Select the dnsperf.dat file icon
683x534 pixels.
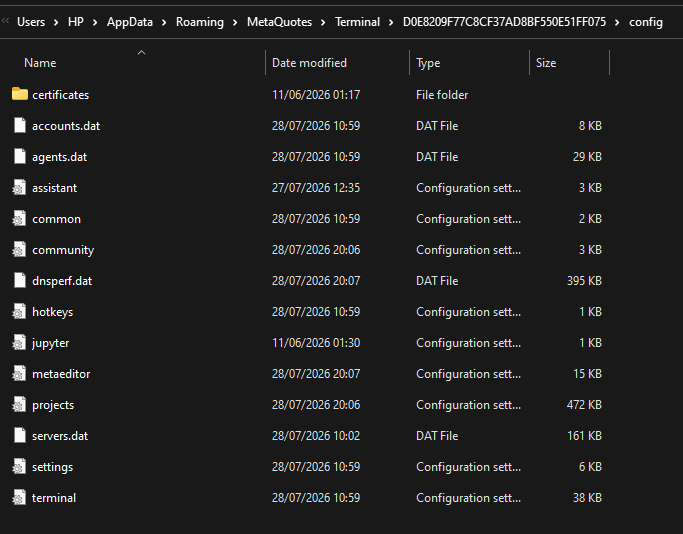tap(20, 281)
